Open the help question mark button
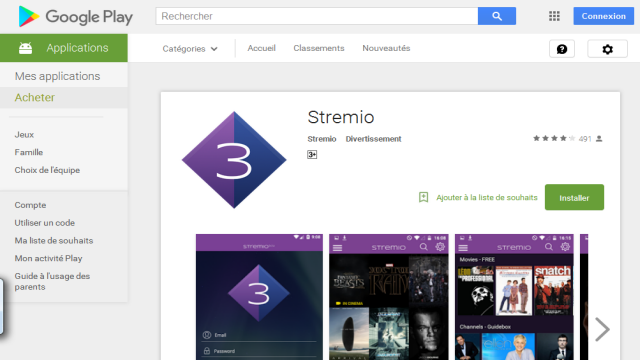 click(562, 49)
